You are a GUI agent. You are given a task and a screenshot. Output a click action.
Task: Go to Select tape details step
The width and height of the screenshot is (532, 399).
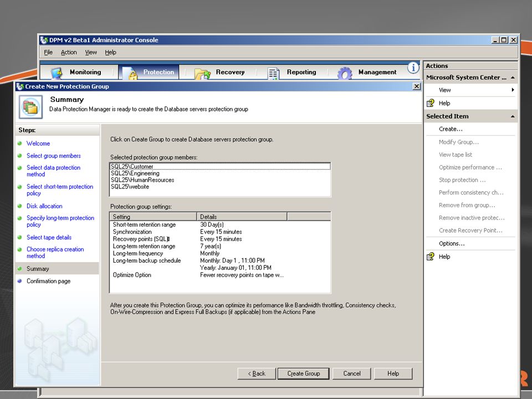49,238
